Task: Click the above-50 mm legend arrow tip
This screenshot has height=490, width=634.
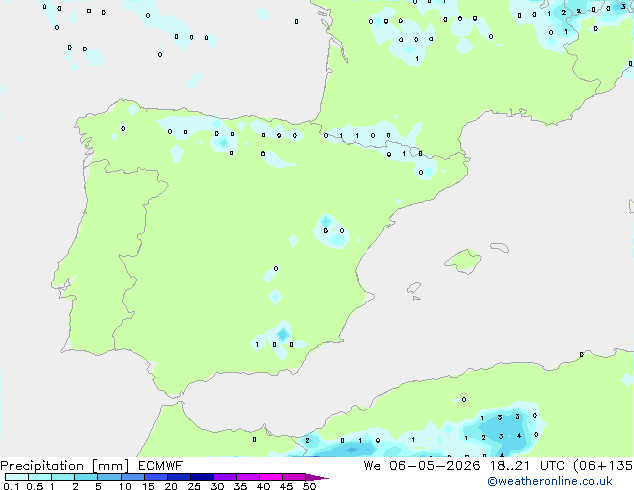Action: [x=317, y=477]
